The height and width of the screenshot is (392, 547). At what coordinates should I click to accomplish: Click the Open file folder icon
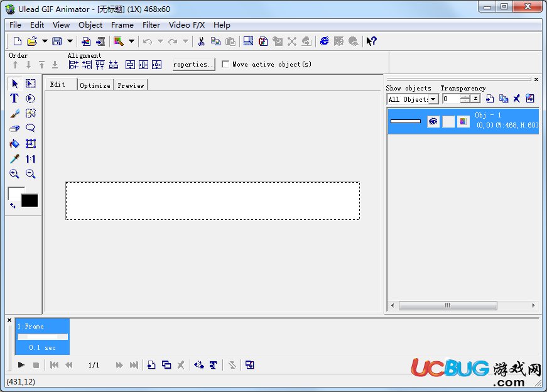32,41
